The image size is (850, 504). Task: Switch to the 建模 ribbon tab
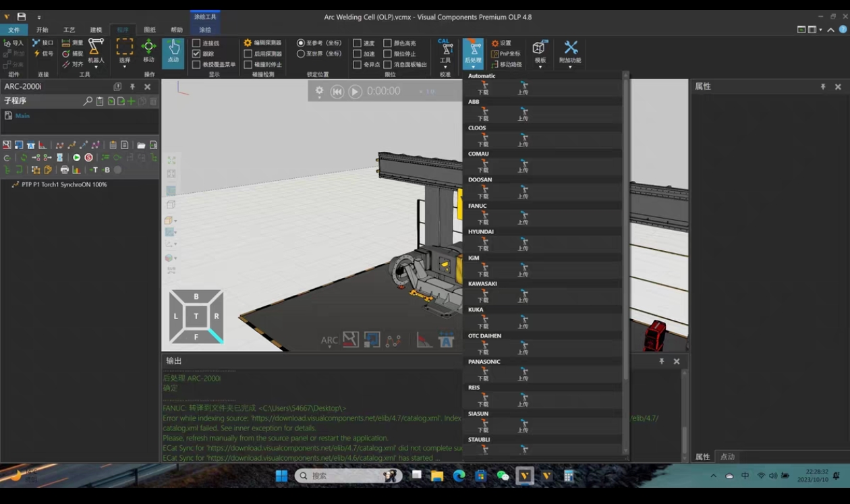coord(96,30)
